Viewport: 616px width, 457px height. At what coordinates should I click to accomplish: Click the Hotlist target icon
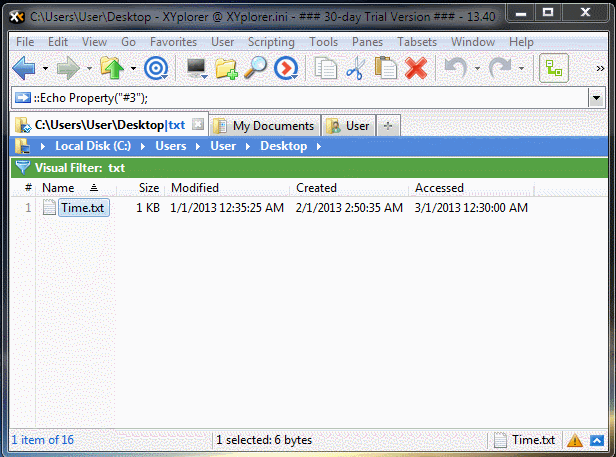(x=156, y=68)
